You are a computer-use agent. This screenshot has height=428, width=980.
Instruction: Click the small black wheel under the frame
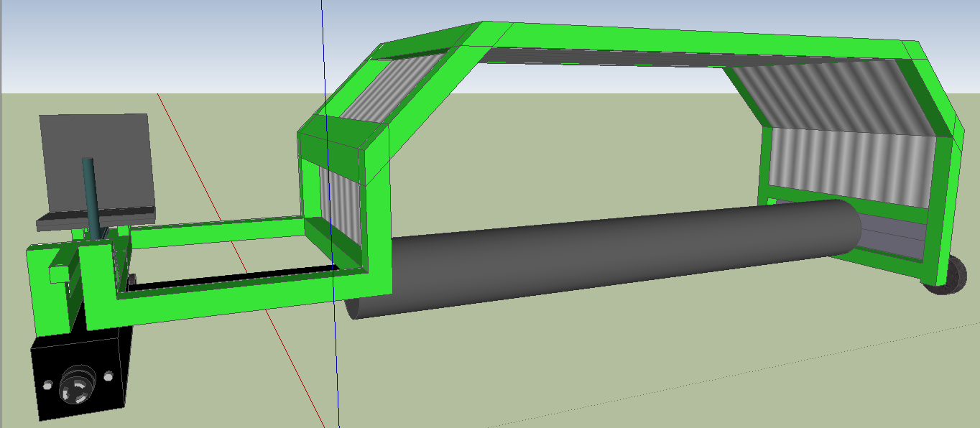point(948,280)
